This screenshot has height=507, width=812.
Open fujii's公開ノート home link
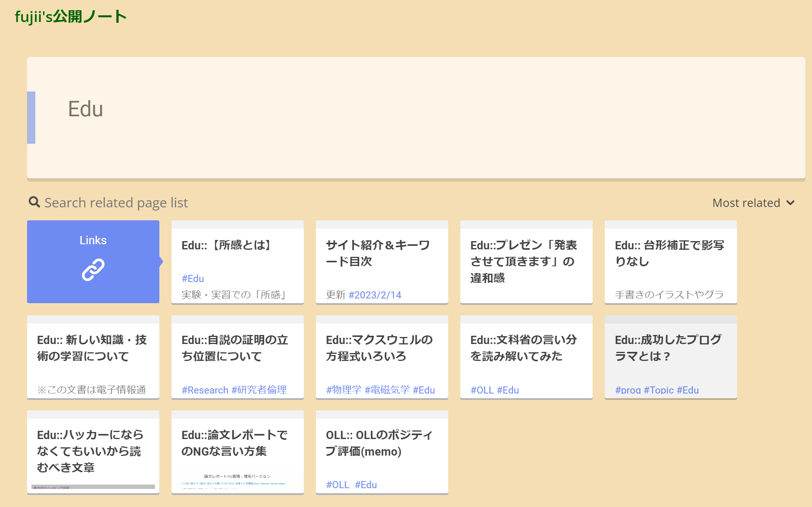tap(71, 17)
